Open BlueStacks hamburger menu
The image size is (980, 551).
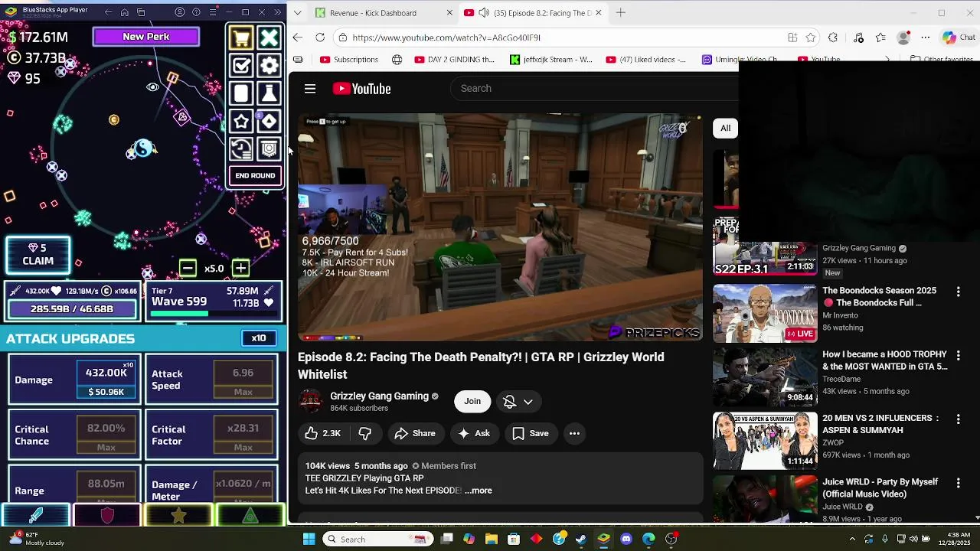pos(212,12)
